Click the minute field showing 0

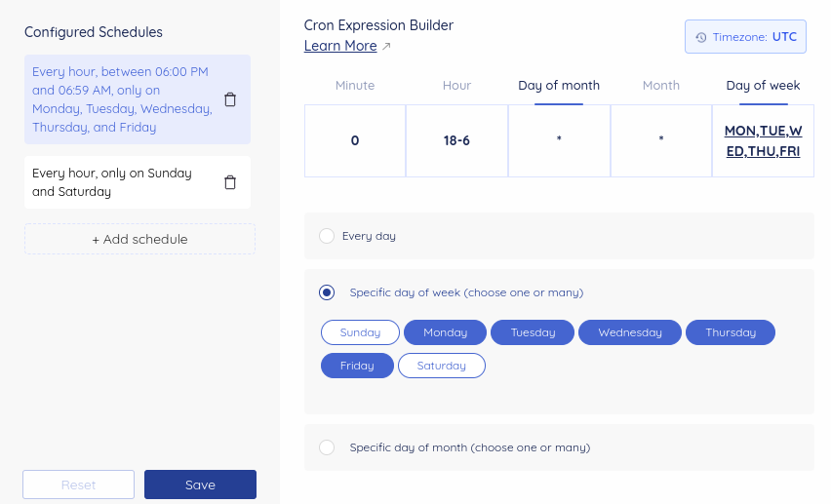355,141
